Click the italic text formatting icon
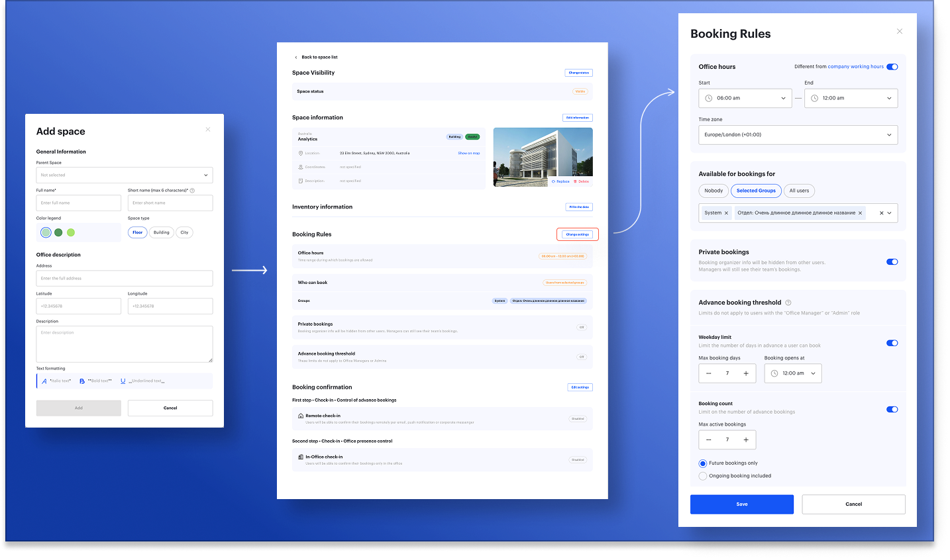Image resolution: width=950 pixels, height=560 pixels. point(44,381)
